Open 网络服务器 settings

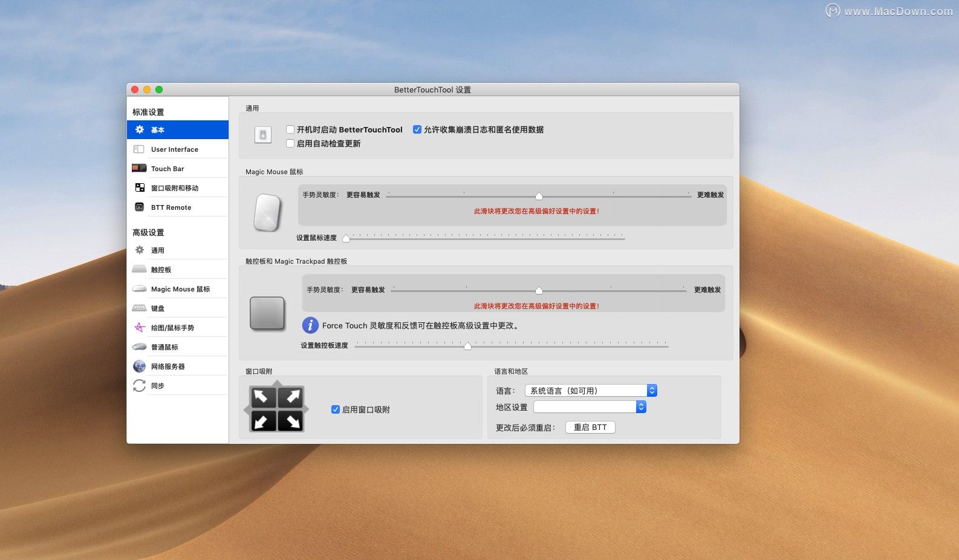pos(178,366)
